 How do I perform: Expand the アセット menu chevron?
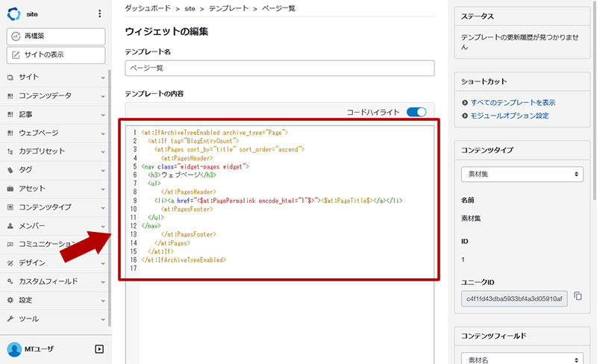pyautogui.click(x=103, y=189)
